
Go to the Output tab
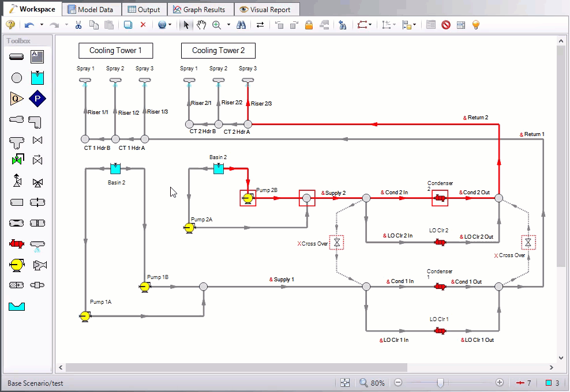pos(144,9)
